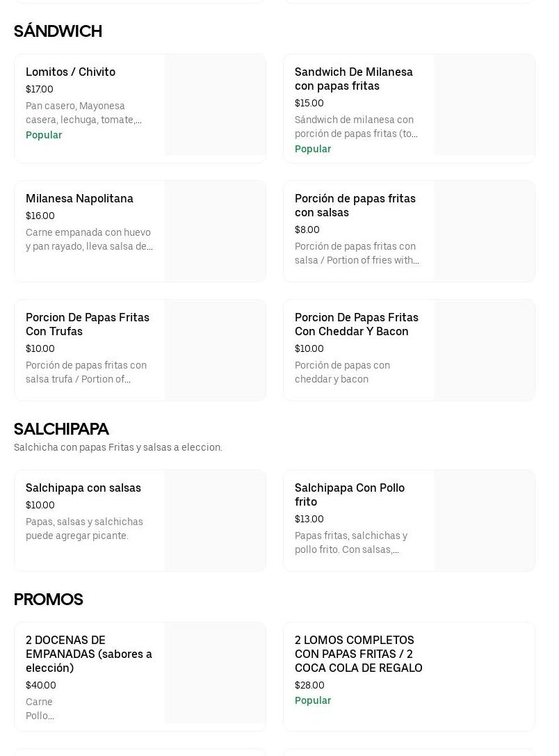Open 2 DOCENAS DE EMPANADAS promo
This screenshot has width=559, height=756.
coord(88,654)
